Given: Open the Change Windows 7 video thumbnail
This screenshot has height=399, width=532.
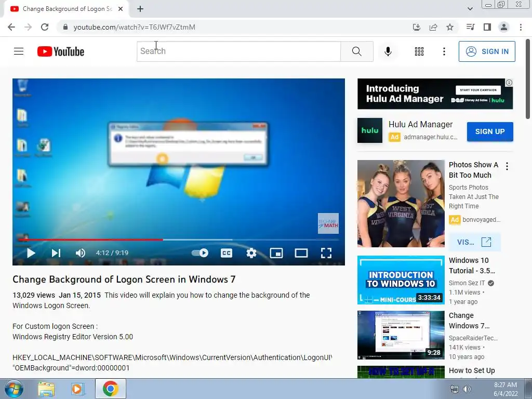Looking at the screenshot, I should tap(401, 335).
